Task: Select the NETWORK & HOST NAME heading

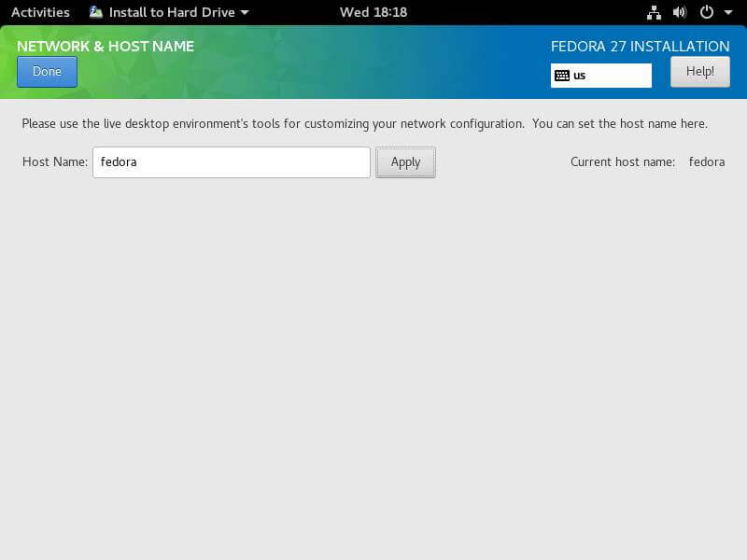Action: pos(106,46)
